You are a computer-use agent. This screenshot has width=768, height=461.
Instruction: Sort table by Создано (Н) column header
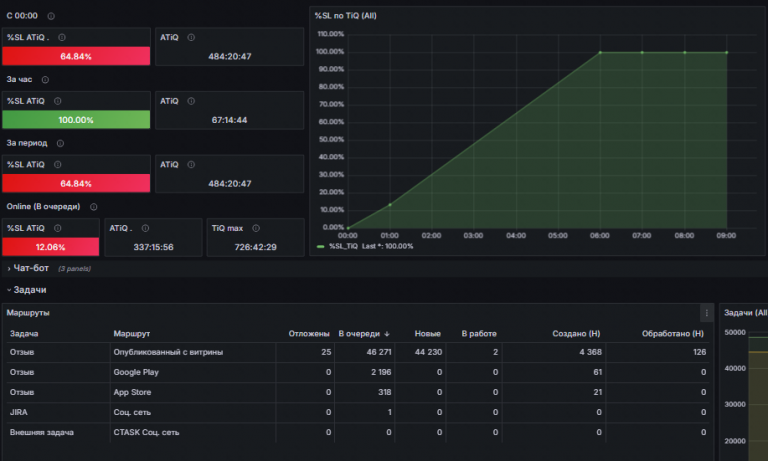576,334
